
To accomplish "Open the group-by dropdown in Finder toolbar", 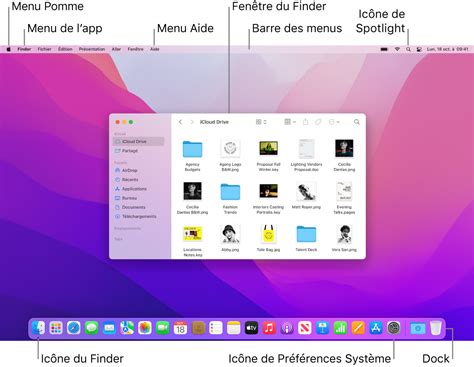I will (x=290, y=122).
